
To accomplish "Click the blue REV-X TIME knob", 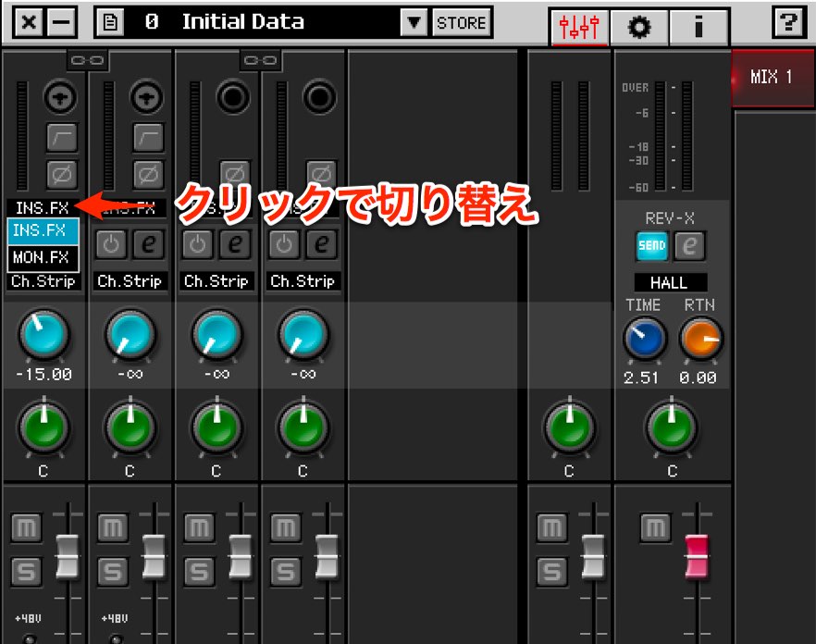I will [x=645, y=339].
